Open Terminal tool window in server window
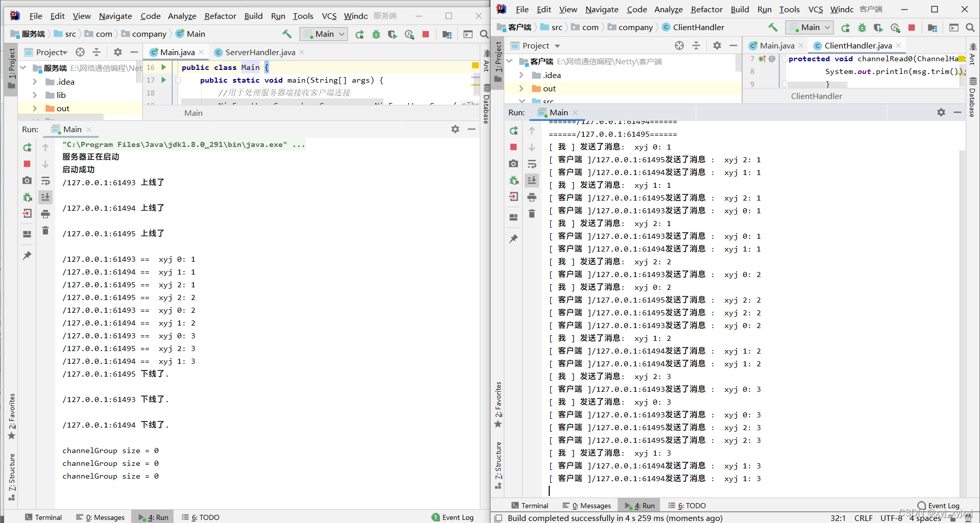This screenshot has height=523, width=980. coord(43,517)
